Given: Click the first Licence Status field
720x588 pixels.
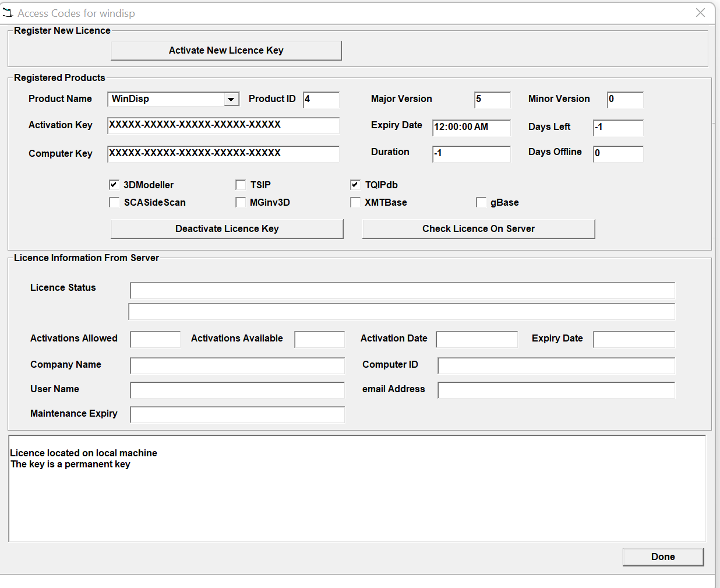Looking at the screenshot, I should (403, 290).
